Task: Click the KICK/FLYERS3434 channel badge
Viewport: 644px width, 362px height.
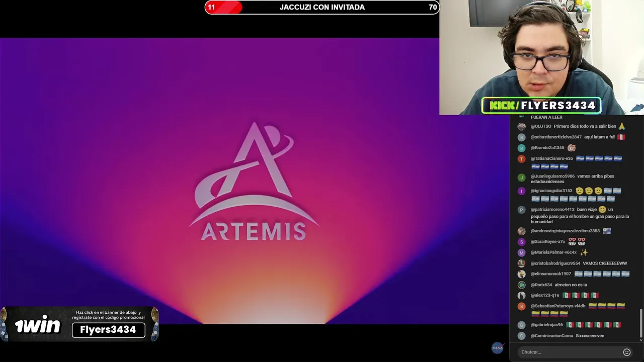Action: [x=541, y=106]
